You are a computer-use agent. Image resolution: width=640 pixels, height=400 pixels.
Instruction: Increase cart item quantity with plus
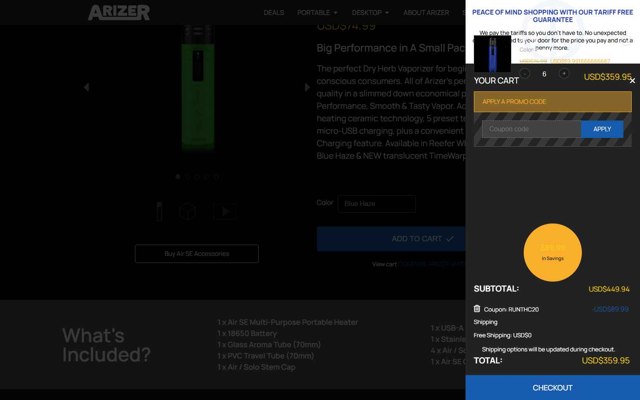pyautogui.click(x=564, y=73)
